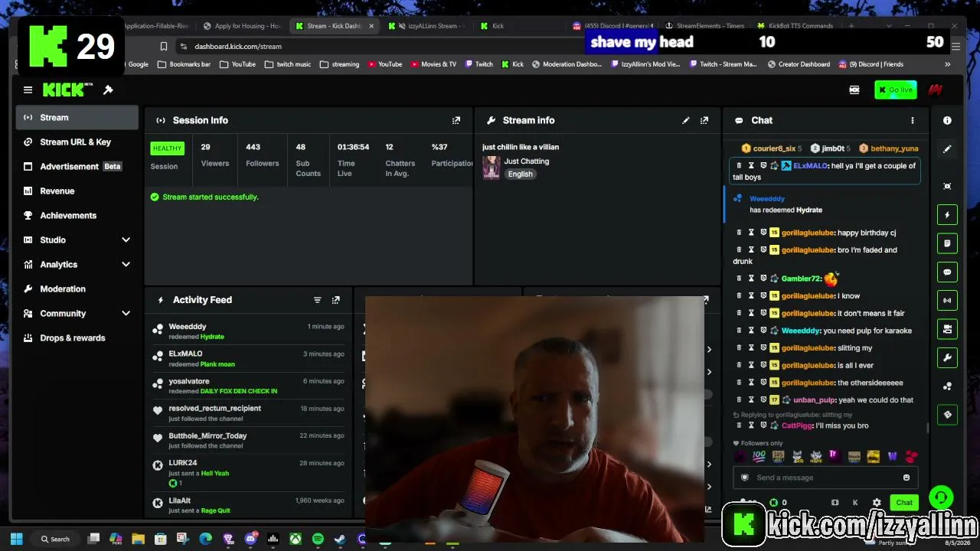Open the Just Chatting category thumbnail
Screen dimensions: 980x551
tap(491, 167)
